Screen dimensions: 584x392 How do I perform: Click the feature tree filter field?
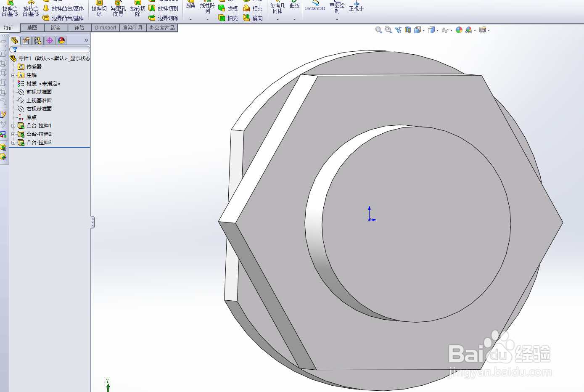(50, 49)
